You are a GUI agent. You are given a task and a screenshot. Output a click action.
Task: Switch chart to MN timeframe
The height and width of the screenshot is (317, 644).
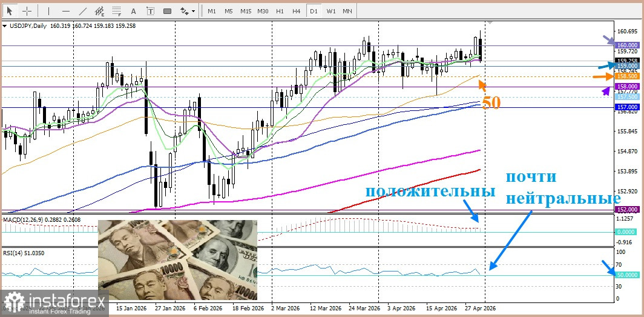[347, 11]
